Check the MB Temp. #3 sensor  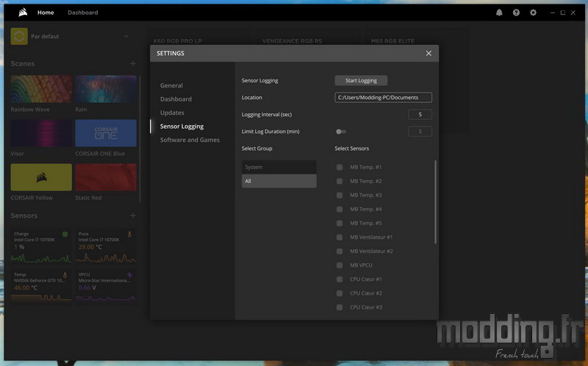tap(340, 195)
